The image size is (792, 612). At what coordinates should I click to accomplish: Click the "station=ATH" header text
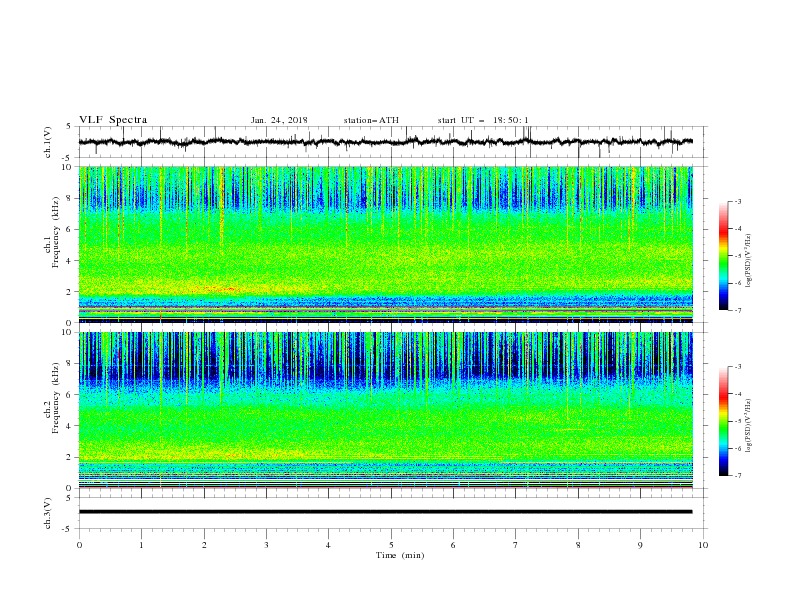(371, 120)
